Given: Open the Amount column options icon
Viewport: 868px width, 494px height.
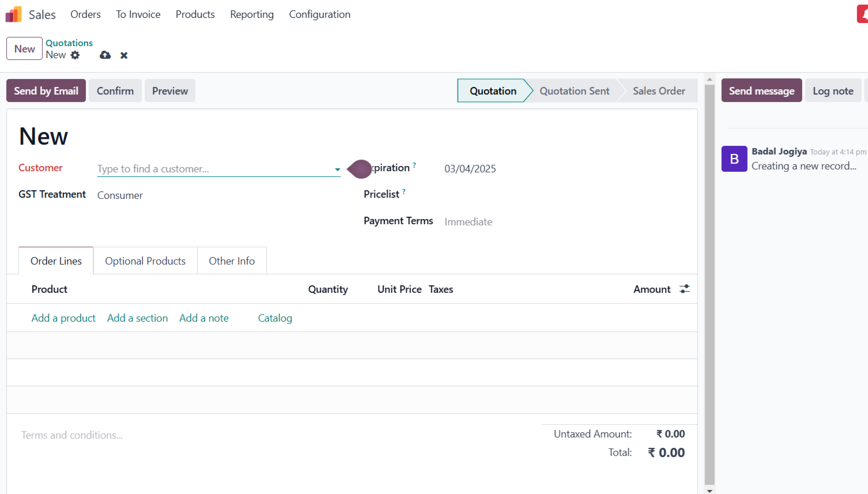Looking at the screenshot, I should pyautogui.click(x=685, y=289).
